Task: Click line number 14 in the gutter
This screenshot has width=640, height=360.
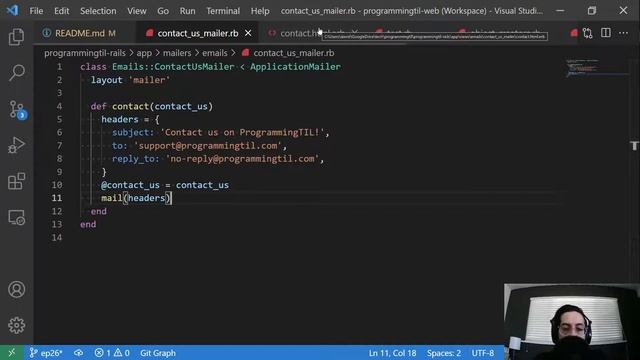Action: tap(57, 237)
